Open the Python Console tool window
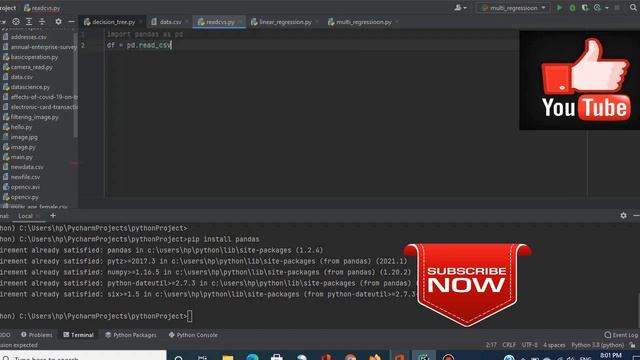 pos(193,335)
